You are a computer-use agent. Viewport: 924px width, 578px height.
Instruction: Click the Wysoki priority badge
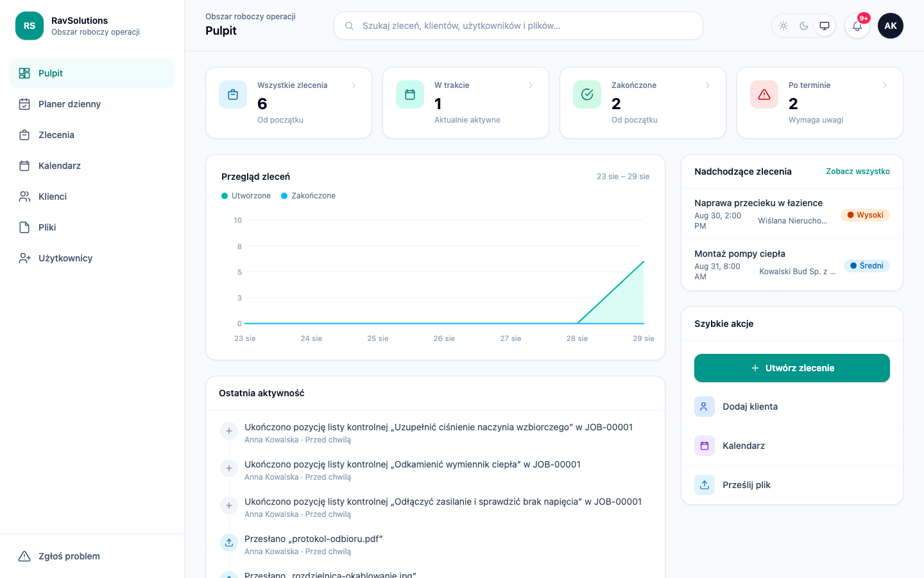click(865, 215)
